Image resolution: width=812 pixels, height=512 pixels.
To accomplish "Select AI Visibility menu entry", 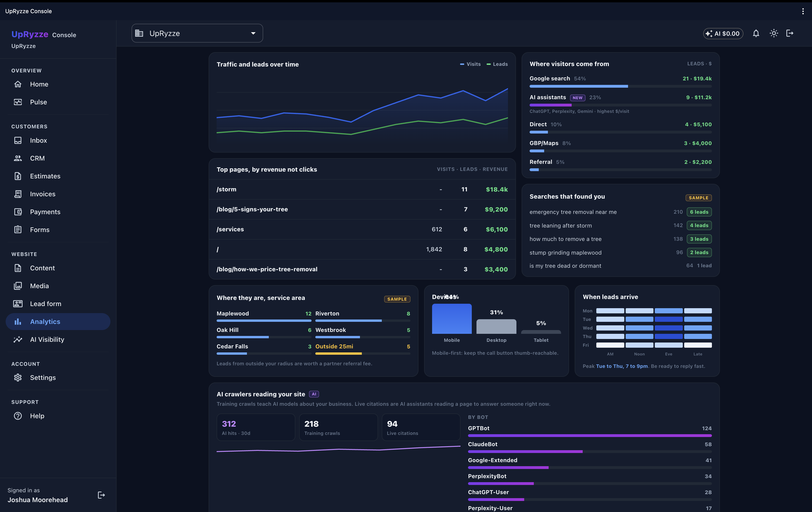I will (x=58, y=340).
